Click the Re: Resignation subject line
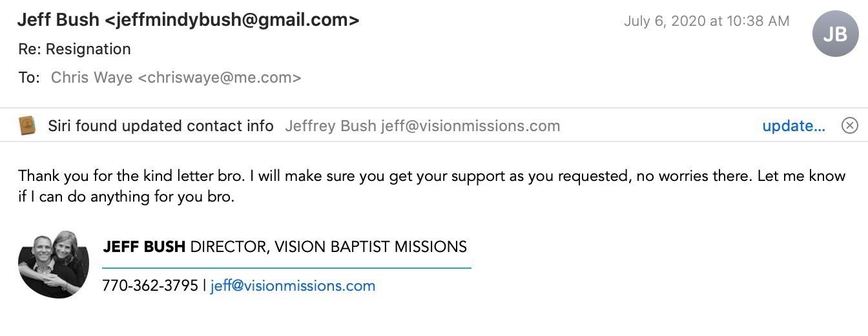The height and width of the screenshot is (336, 868). [x=74, y=49]
